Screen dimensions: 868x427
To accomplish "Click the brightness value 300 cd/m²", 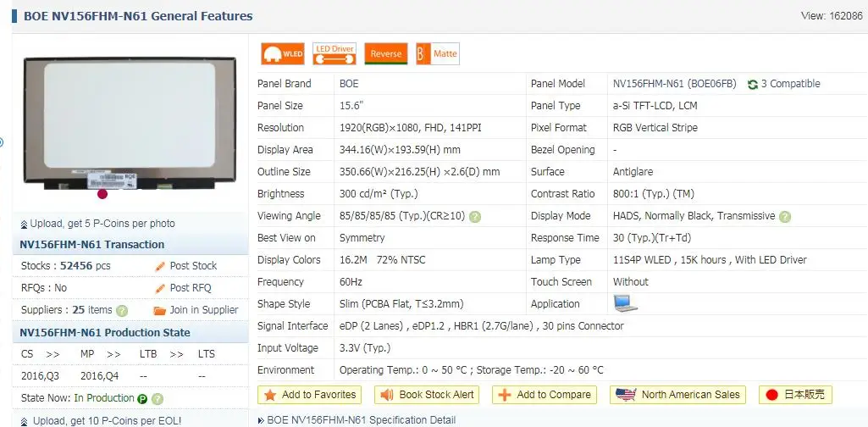I will (378, 194).
